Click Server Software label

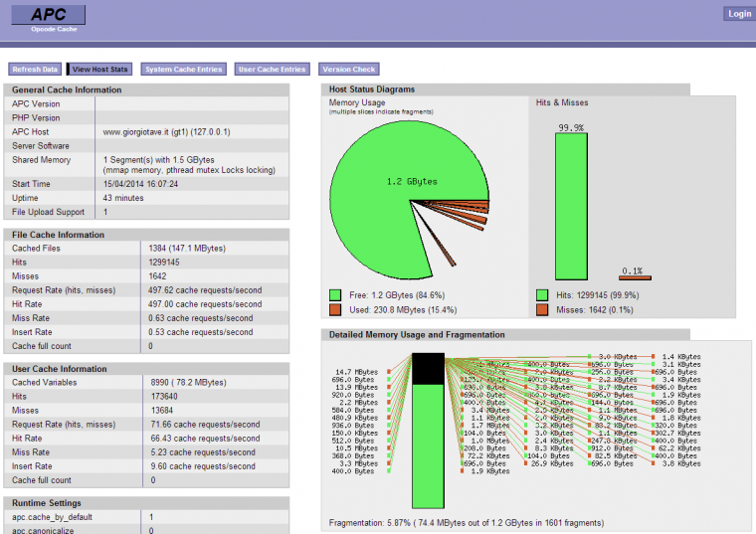pyautogui.click(x=41, y=146)
